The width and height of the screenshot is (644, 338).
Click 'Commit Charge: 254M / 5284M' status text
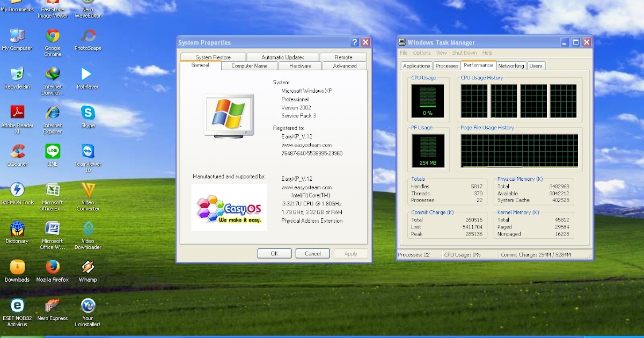pyautogui.click(x=536, y=254)
